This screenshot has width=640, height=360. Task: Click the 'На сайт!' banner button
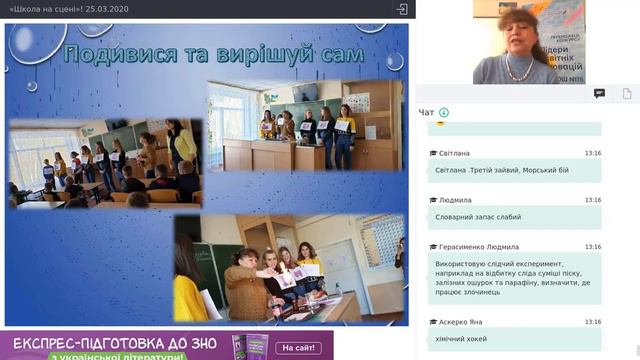[298, 348]
